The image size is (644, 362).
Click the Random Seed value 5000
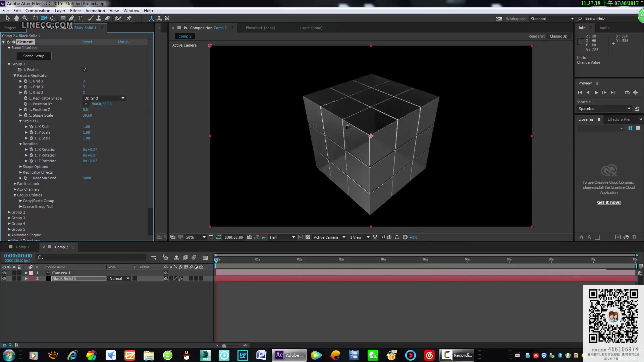point(87,178)
